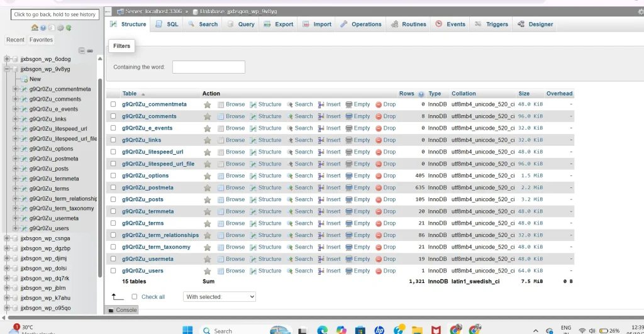This screenshot has width=644, height=334.
Task: Open the Operations tab
Action: 361,25
